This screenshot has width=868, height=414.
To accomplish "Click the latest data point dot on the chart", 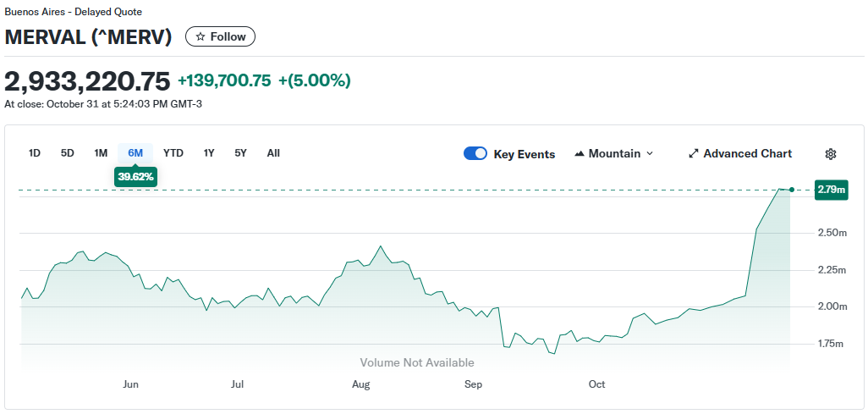I will pos(791,190).
